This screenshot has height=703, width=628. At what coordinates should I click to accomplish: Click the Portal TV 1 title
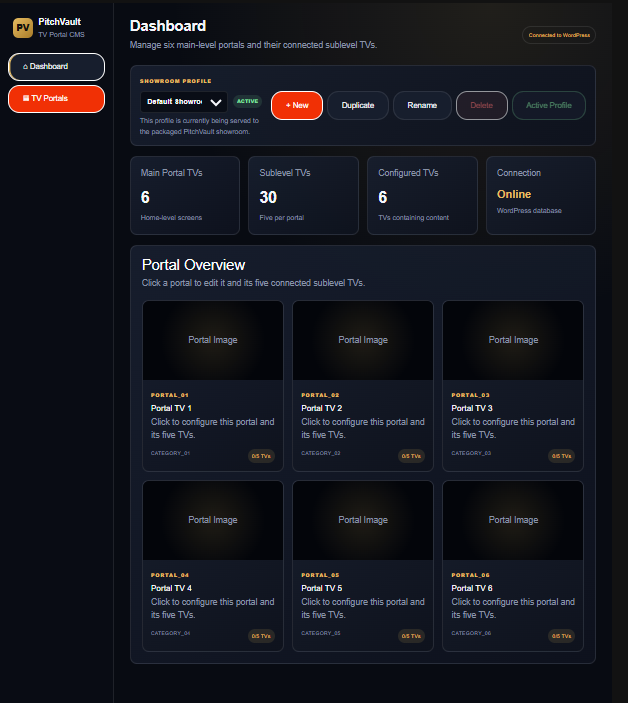click(171, 408)
